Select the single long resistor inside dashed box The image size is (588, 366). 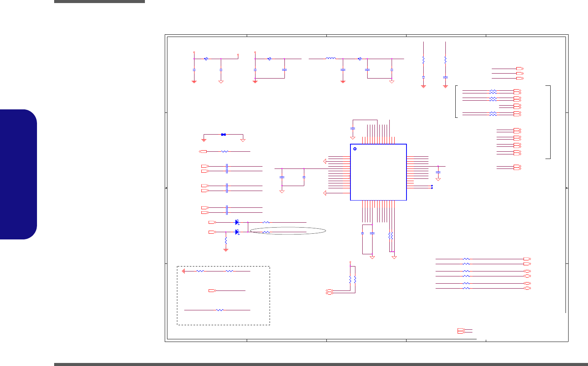(220, 310)
